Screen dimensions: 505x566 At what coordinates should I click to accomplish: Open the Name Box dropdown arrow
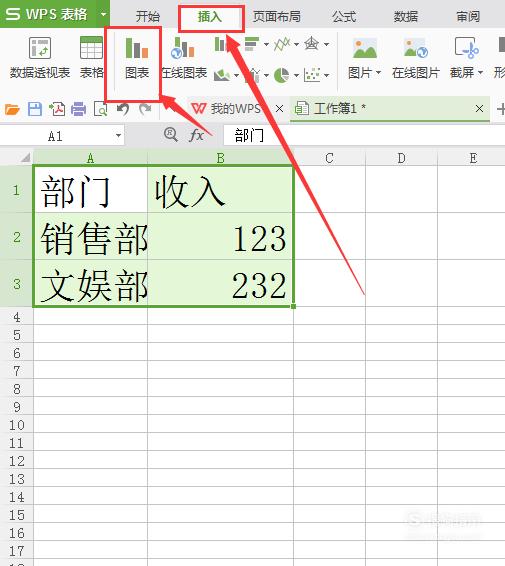118,136
